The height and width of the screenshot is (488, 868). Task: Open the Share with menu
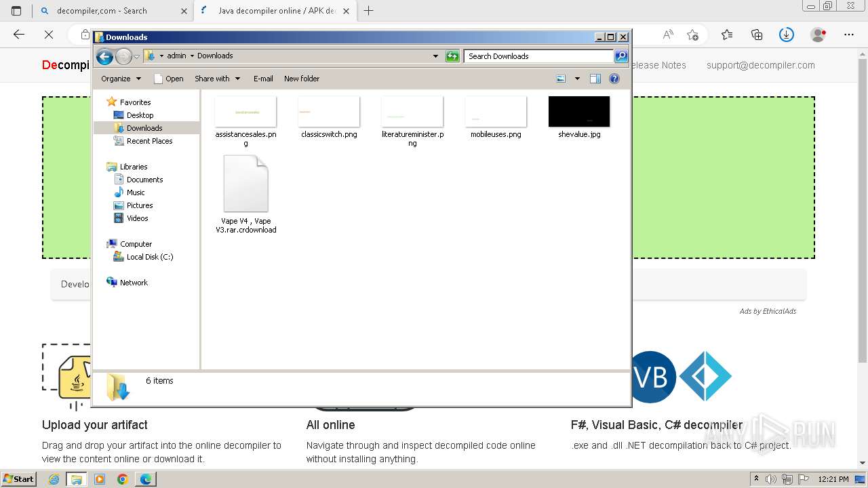(x=217, y=79)
